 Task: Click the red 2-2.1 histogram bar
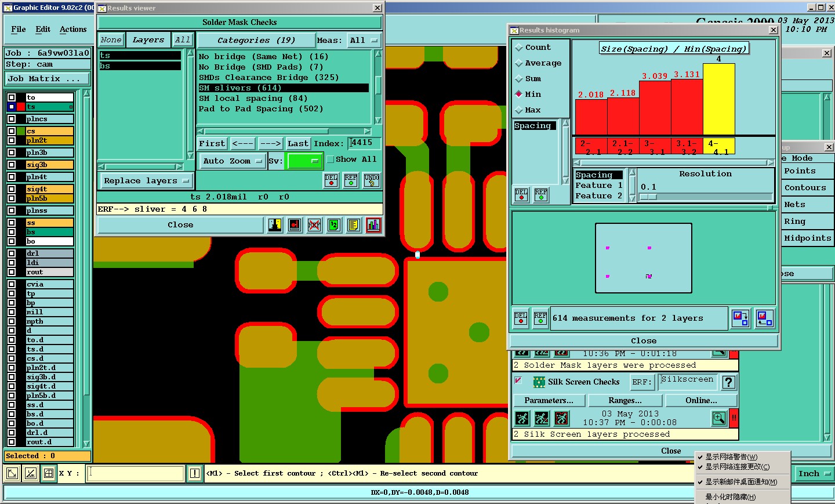point(591,117)
